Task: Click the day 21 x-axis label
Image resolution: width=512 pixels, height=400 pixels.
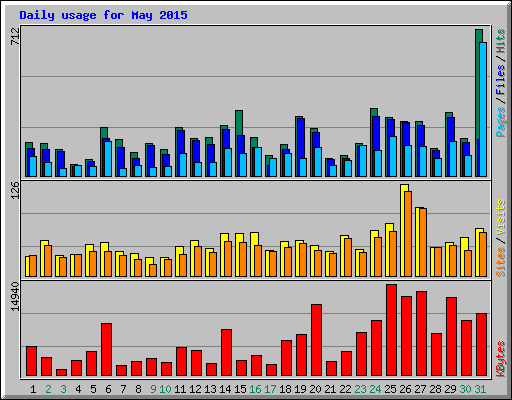Action: 330,389
